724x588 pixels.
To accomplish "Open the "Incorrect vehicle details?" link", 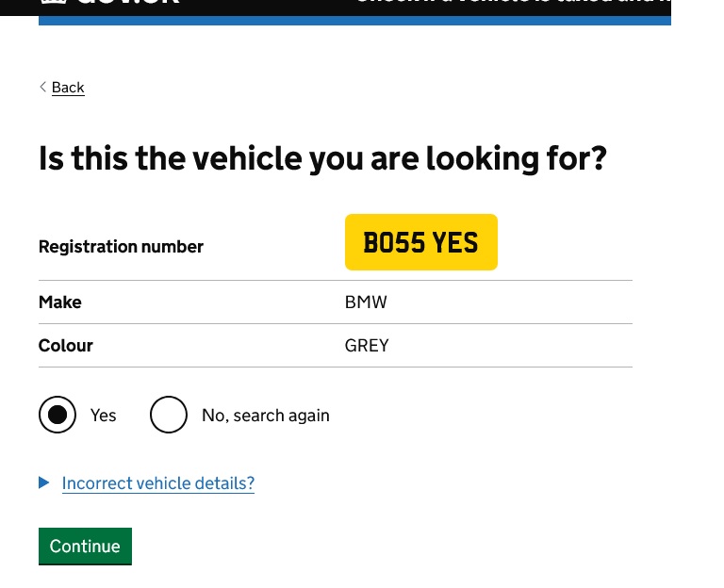I will click(x=157, y=483).
